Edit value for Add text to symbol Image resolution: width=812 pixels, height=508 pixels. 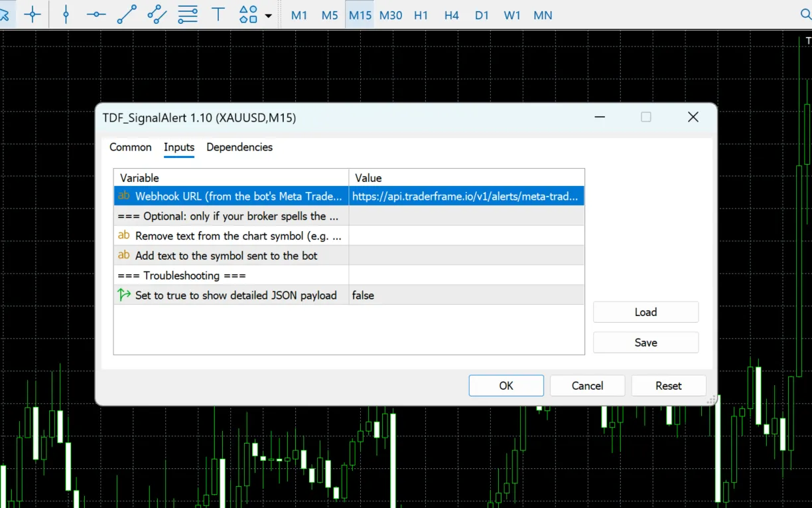click(467, 256)
